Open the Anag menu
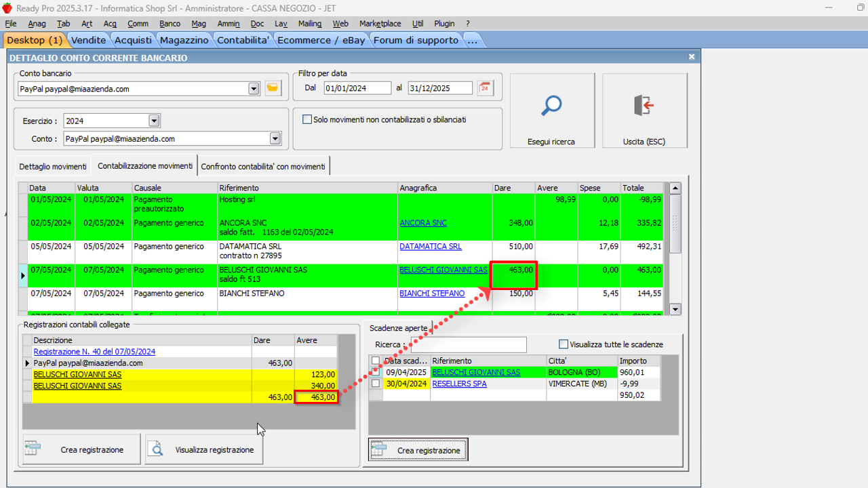 pyautogui.click(x=37, y=23)
